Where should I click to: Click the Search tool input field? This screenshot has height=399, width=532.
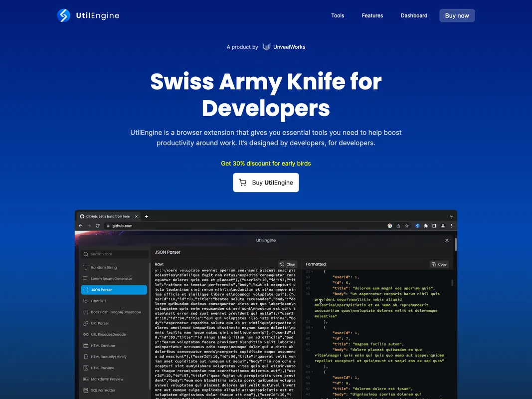[x=115, y=254]
